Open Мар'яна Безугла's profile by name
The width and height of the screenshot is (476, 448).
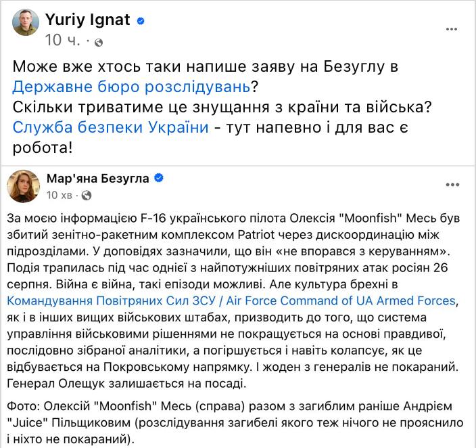[99, 179]
